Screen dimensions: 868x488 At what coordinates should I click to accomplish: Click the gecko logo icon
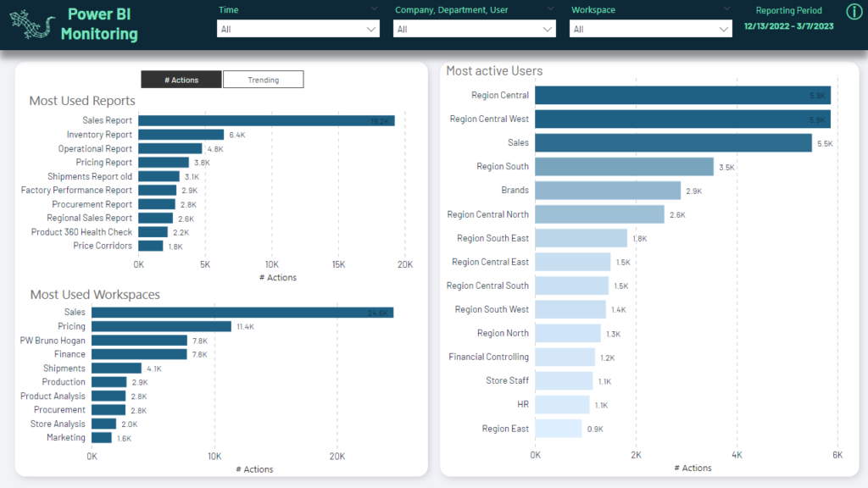click(31, 25)
